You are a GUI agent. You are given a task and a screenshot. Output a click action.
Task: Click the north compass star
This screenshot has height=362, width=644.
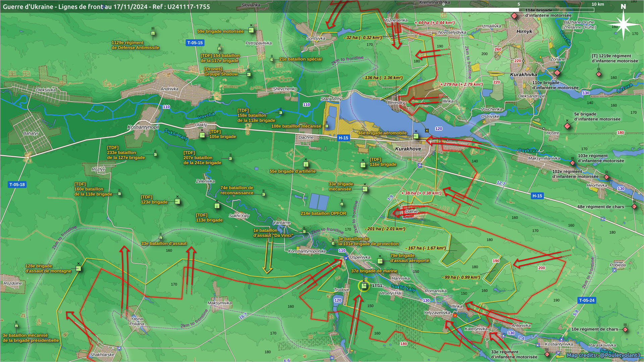(623, 24)
